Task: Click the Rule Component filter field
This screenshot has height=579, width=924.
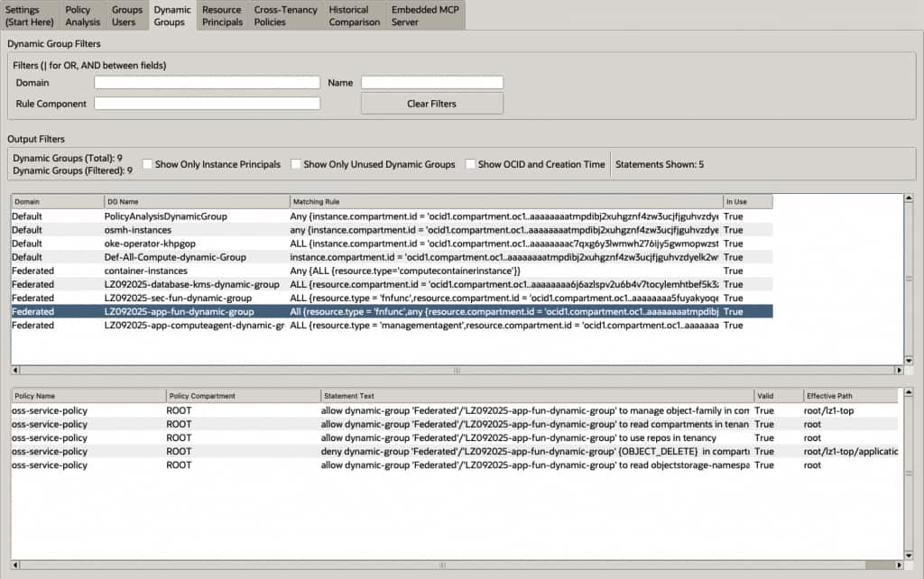Action: (x=207, y=104)
